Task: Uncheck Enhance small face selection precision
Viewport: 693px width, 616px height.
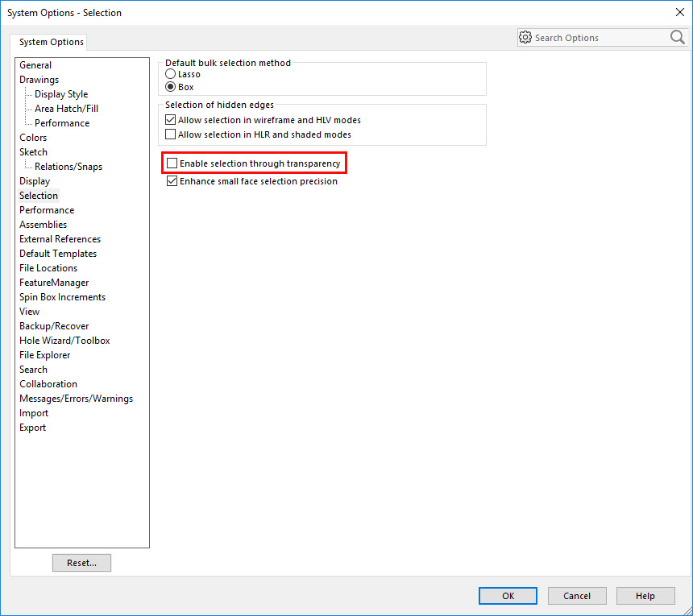Action: 172,180
